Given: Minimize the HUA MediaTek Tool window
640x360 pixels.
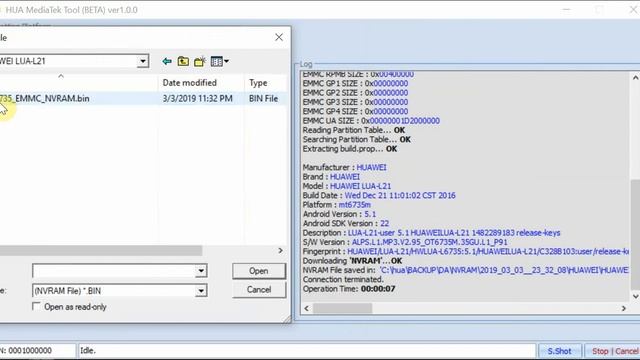Looking at the screenshot, I should [567, 9].
